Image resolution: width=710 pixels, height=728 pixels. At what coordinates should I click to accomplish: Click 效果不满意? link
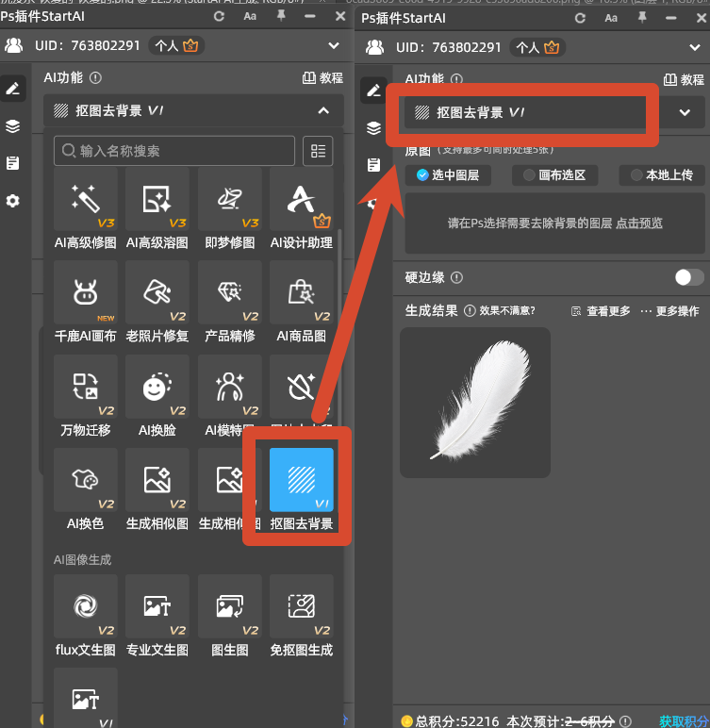507,310
